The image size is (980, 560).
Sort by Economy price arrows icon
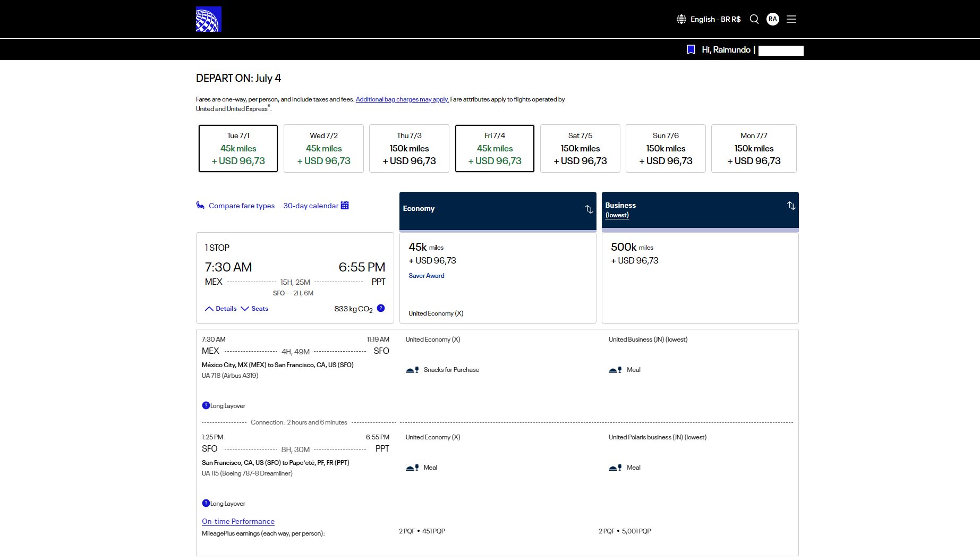click(x=589, y=209)
